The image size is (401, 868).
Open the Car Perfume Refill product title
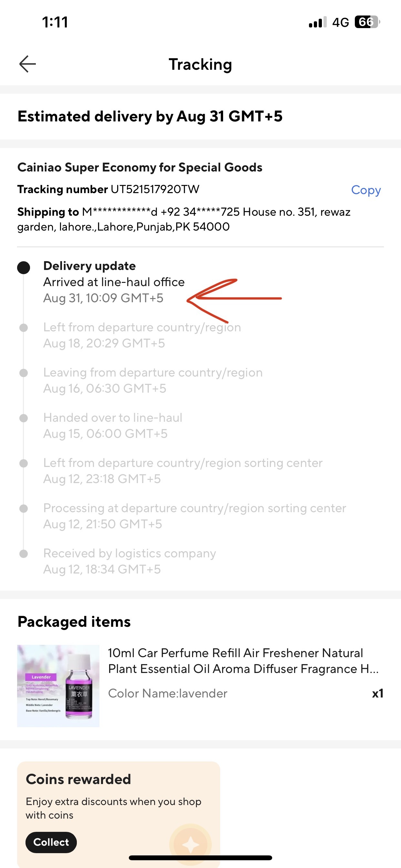[x=243, y=661]
